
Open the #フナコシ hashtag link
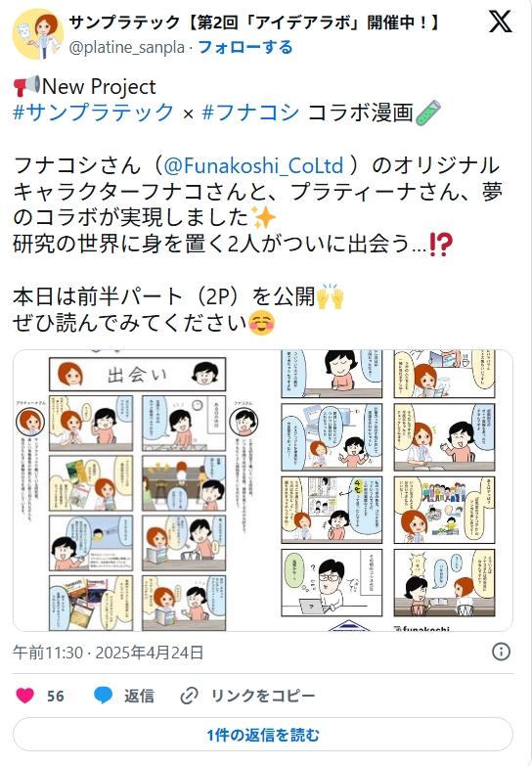coord(250,112)
